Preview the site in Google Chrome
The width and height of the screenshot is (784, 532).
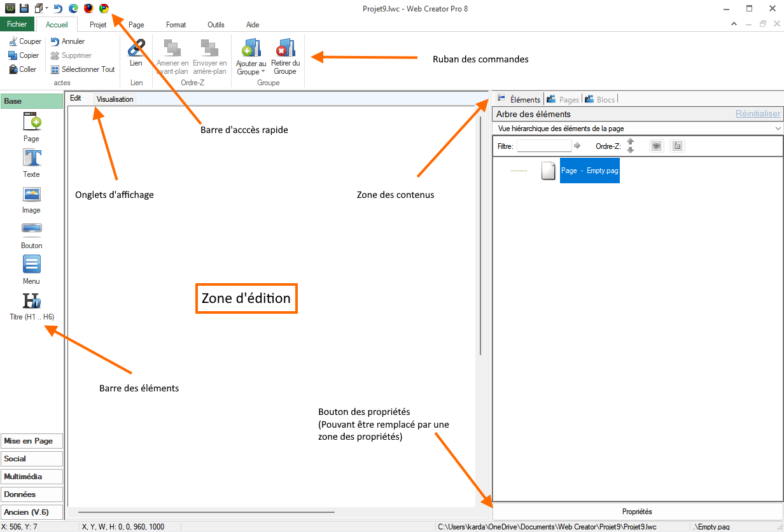(x=104, y=8)
